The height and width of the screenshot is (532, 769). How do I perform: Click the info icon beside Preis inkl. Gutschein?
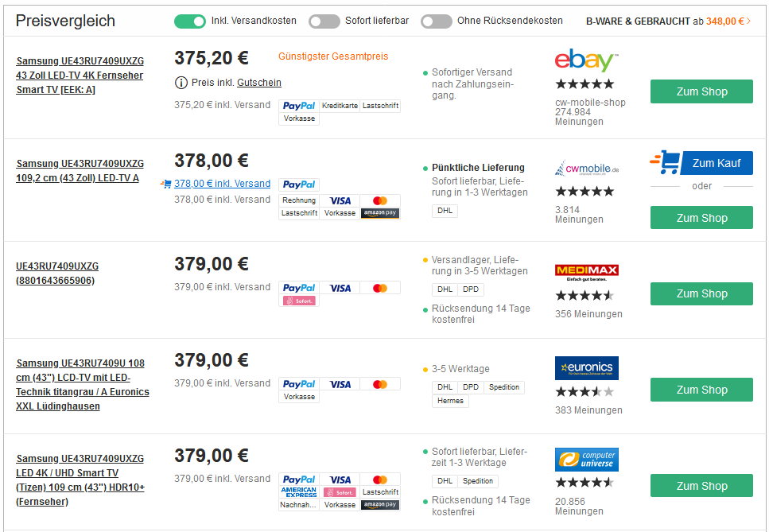pos(181,83)
